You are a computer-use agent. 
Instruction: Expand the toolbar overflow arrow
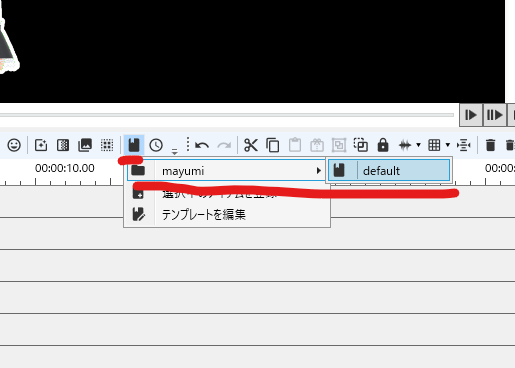[x=174, y=151]
